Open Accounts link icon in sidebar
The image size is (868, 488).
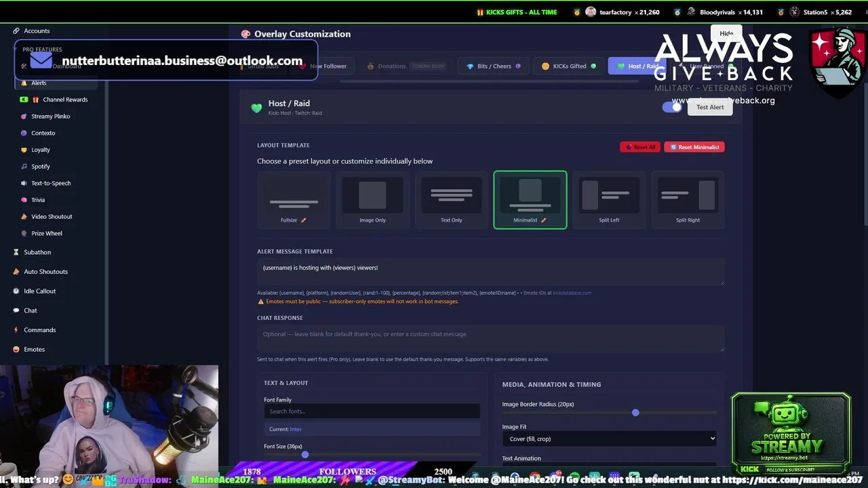click(x=16, y=30)
